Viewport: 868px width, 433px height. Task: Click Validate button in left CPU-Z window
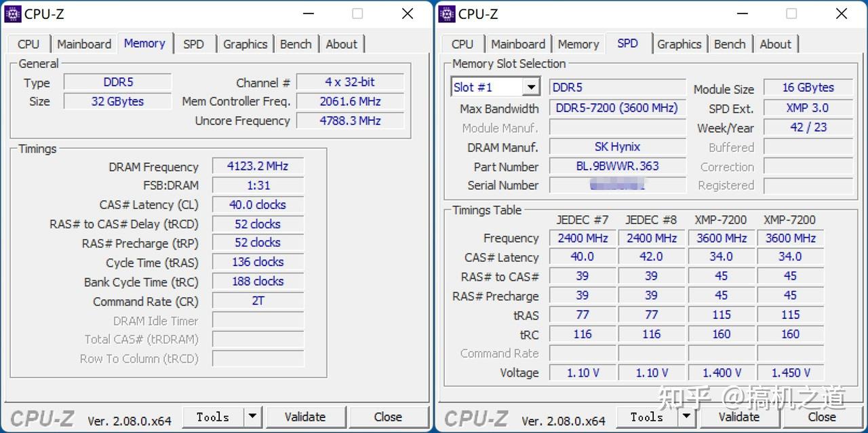[x=305, y=417]
